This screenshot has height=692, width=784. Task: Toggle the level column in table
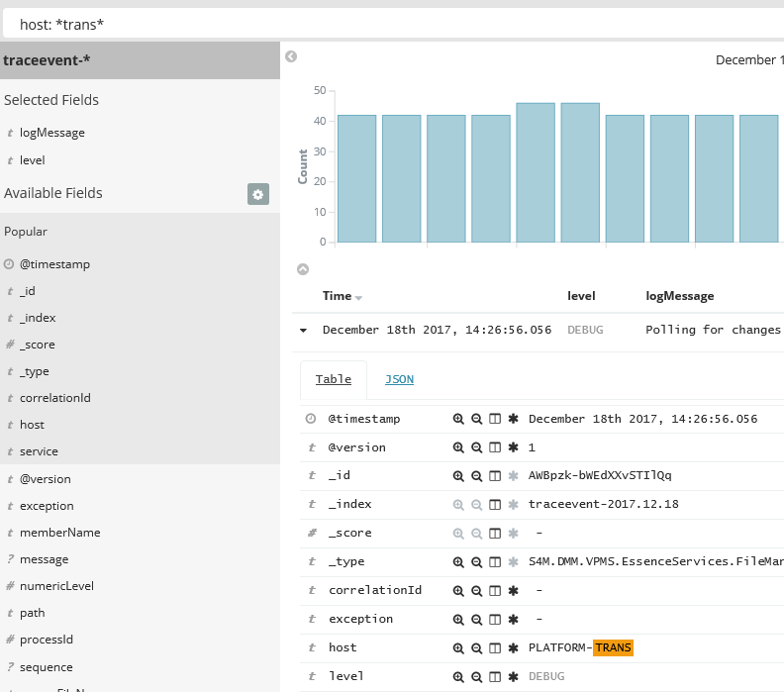(x=495, y=677)
